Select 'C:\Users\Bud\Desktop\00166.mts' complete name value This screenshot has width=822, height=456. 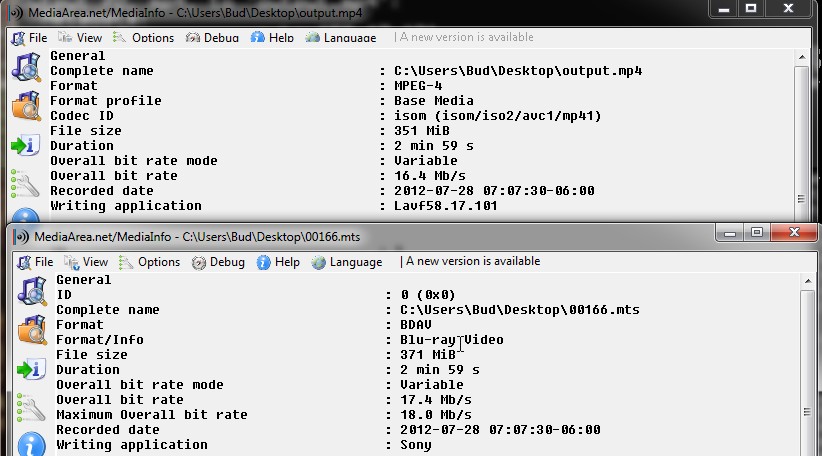pyautogui.click(x=520, y=310)
